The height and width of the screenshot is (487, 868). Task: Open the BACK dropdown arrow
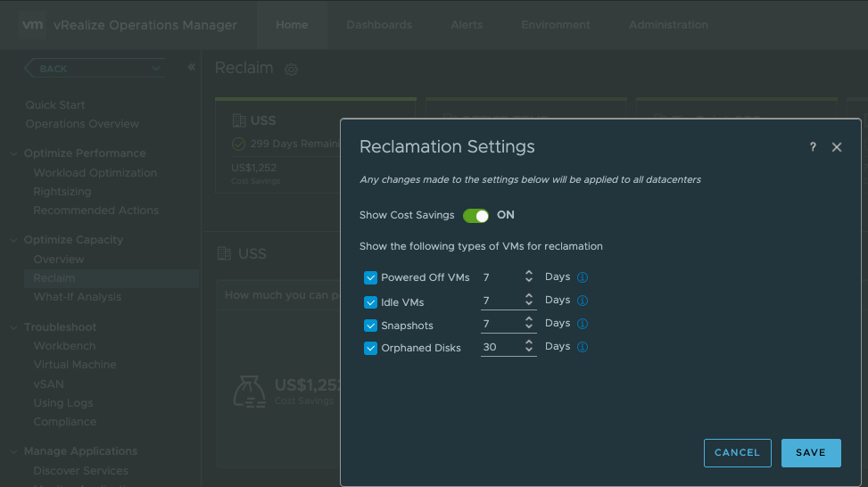coord(156,69)
